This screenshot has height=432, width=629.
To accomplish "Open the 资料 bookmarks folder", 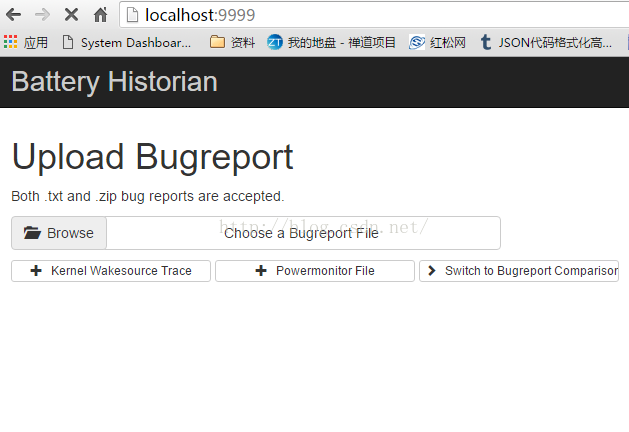I will click(232, 42).
